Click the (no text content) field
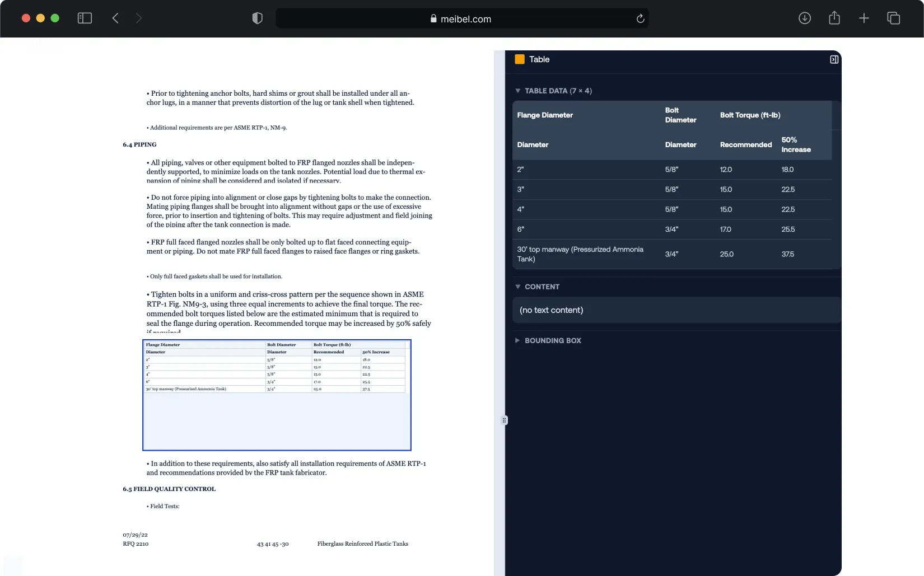This screenshot has width=924, height=576. tap(676, 310)
